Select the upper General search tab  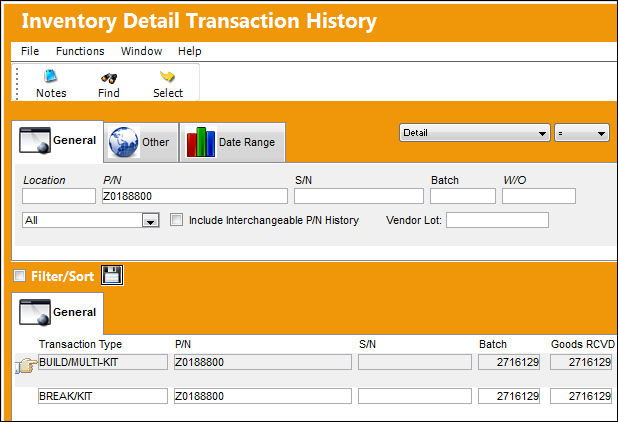click(x=58, y=141)
